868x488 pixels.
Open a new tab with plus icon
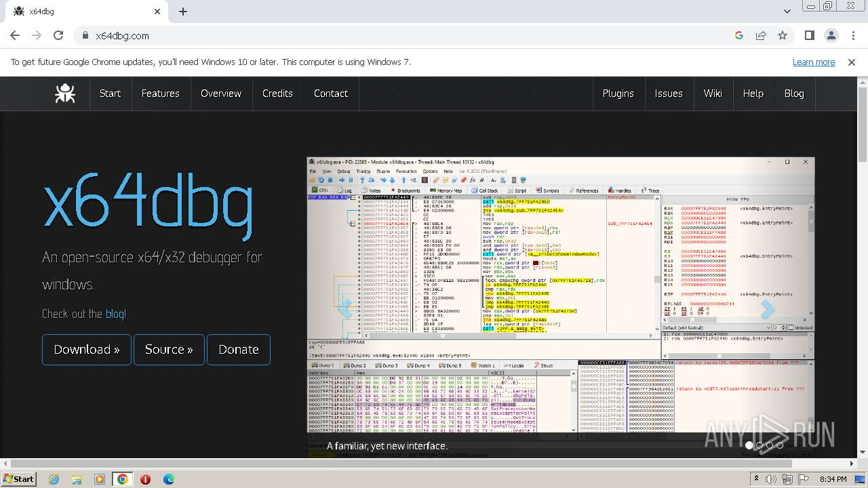183,12
